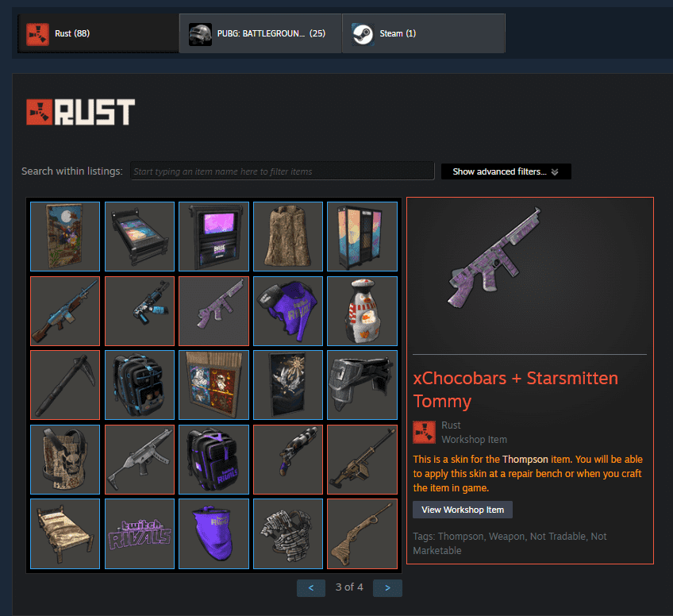Viewport: 673px width, 616px height.
Task: Select the Twitch Rivals logo item
Action: pyautogui.click(x=140, y=533)
